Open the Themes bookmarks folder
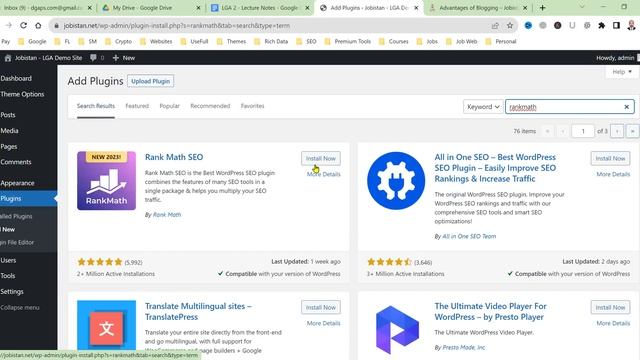The height and width of the screenshot is (360, 640). [231, 41]
